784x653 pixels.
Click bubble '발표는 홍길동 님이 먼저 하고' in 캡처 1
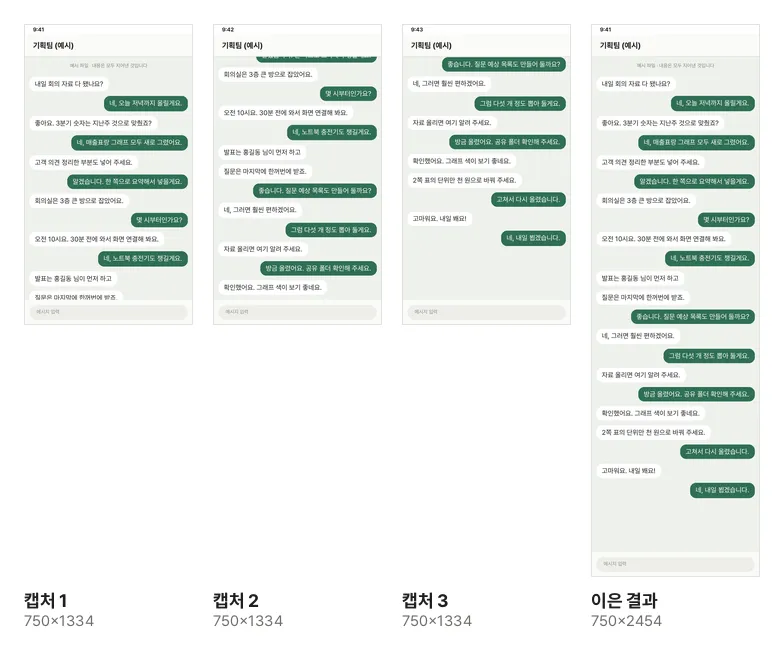[73, 278]
